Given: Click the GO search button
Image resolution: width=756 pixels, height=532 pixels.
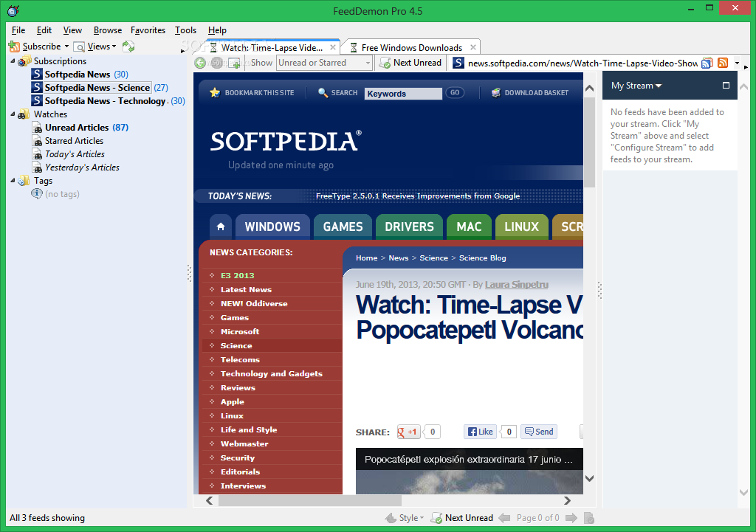Looking at the screenshot, I should pos(455,92).
